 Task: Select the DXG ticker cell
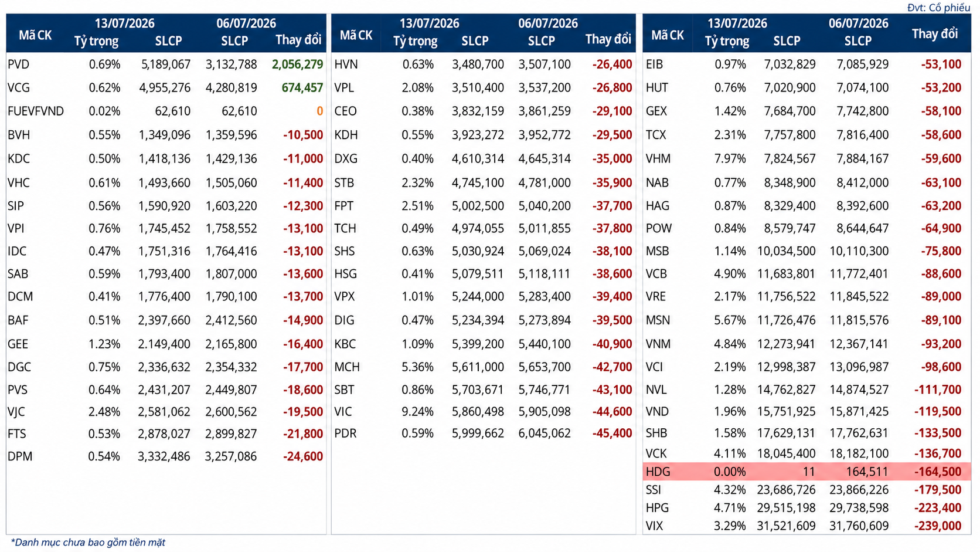[x=346, y=159]
